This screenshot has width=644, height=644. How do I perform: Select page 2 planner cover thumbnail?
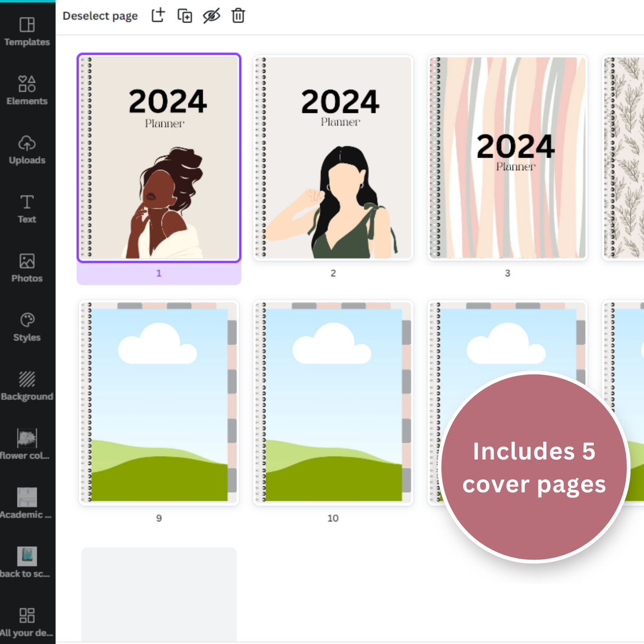333,158
